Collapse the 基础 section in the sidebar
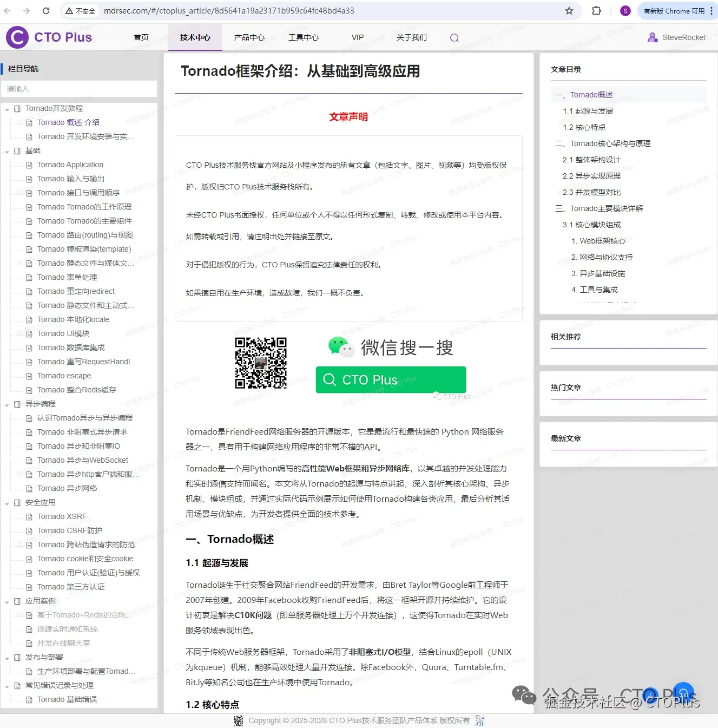This screenshot has height=728, width=718. [6, 150]
